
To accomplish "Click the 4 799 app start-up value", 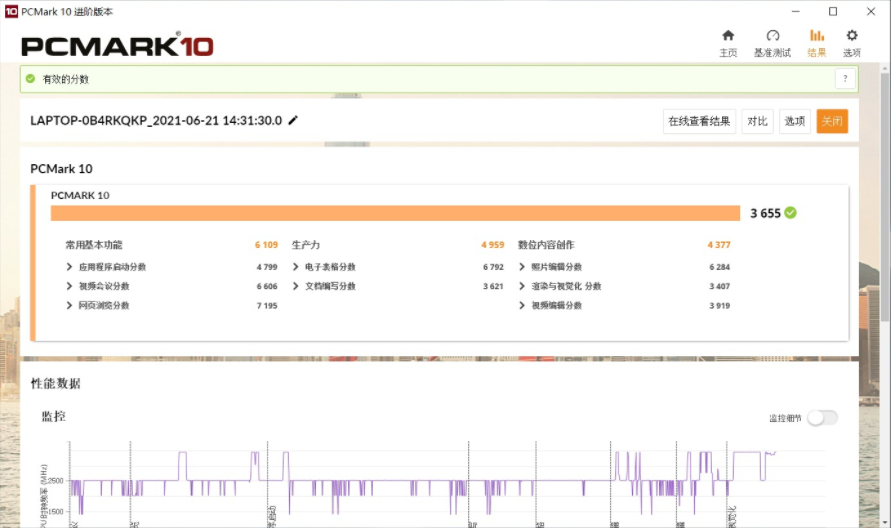I will tap(267, 267).
